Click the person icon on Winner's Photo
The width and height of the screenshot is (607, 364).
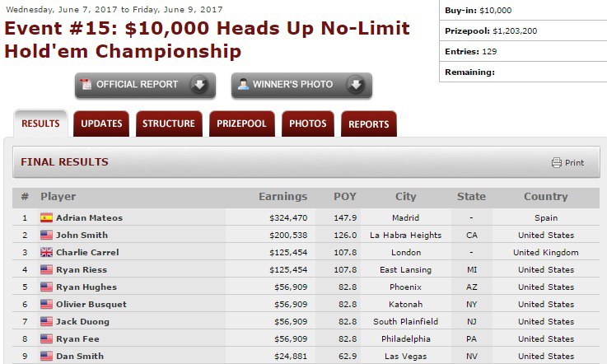[242, 84]
